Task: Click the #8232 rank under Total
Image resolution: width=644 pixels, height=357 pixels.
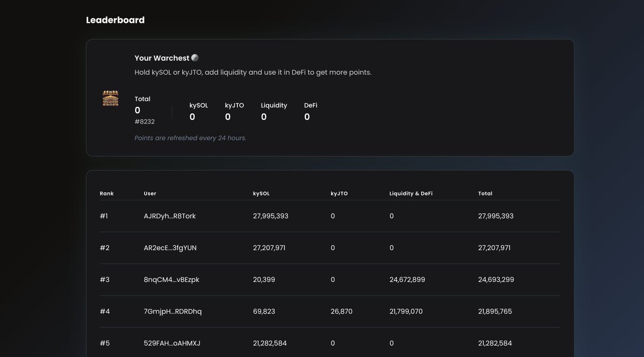Action: [x=145, y=122]
